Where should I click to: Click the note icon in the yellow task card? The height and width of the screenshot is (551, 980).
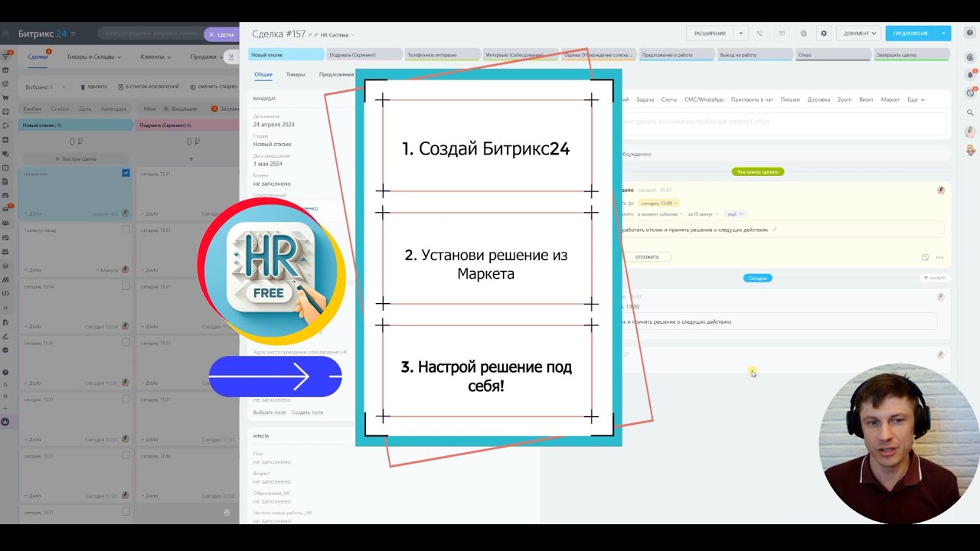[925, 257]
